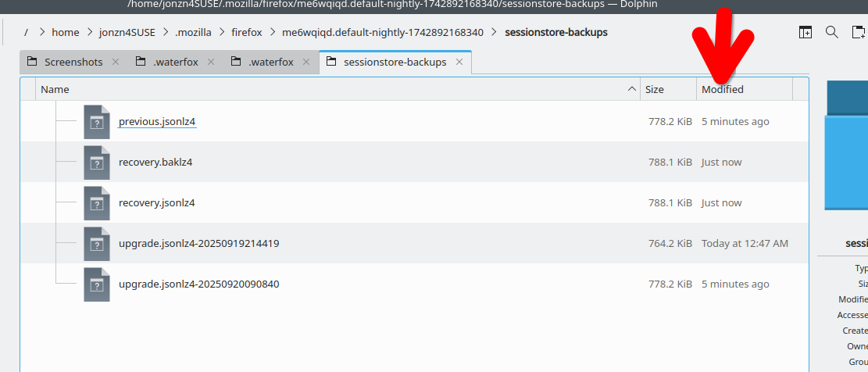
Task: Switch to the Screenshots tab
Action: pyautogui.click(x=73, y=62)
